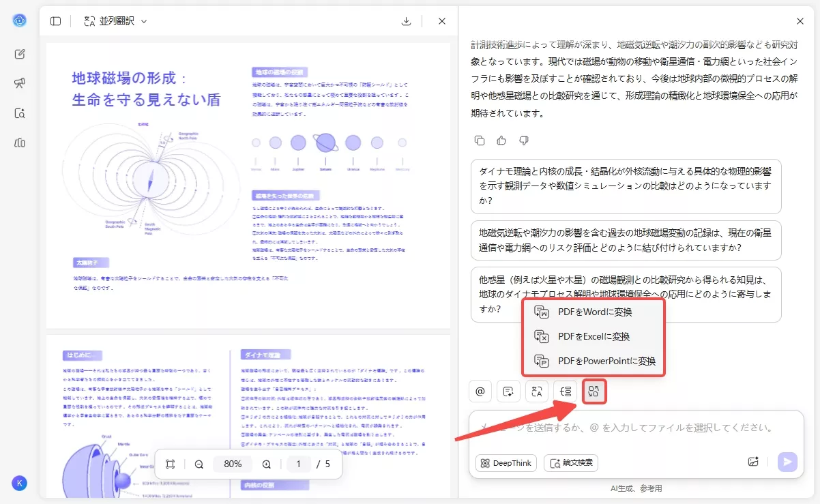
Task: Select the 地磁気逆転や潮汐力 suggested question
Action: coord(626,240)
